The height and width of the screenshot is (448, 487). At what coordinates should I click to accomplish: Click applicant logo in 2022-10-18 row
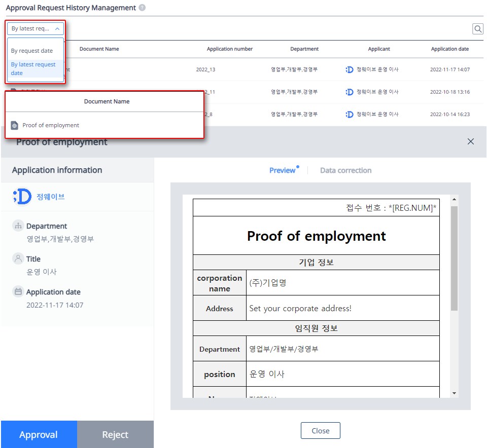click(x=350, y=92)
